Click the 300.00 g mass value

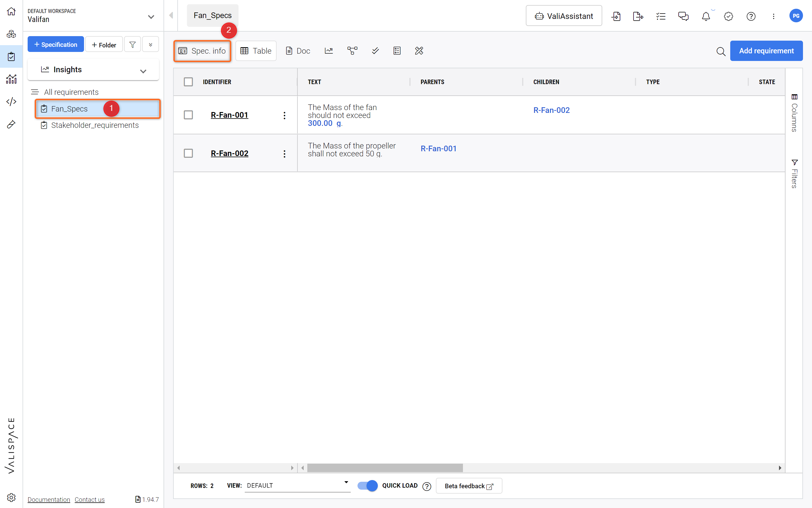tap(325, 123)
